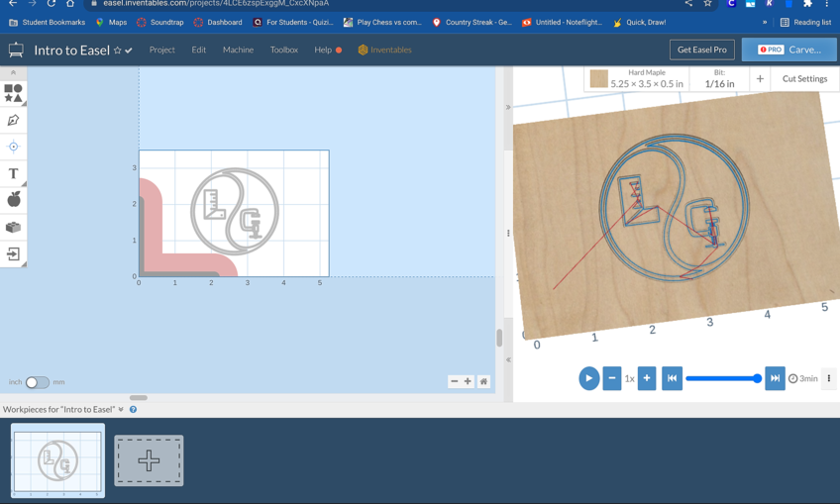The height and width of the screenshot is (504, 840).
Task: Bookmark this page with star
Action: point(707,3)
